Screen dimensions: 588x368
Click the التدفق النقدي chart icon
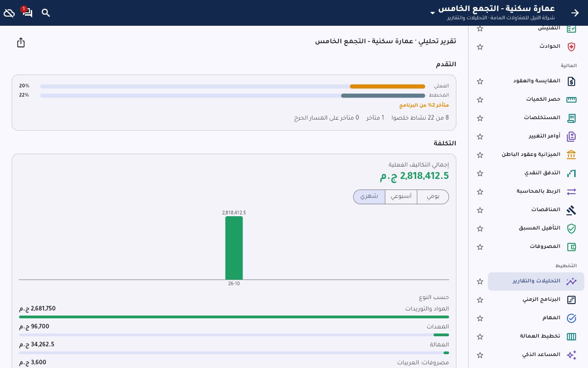tap(571, 173)
